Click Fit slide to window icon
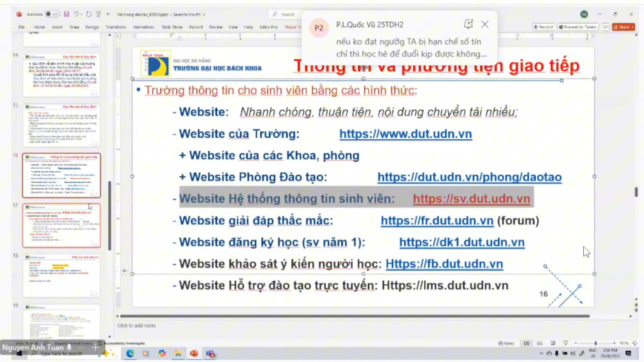The image size is (644, 362). [635, 343]
